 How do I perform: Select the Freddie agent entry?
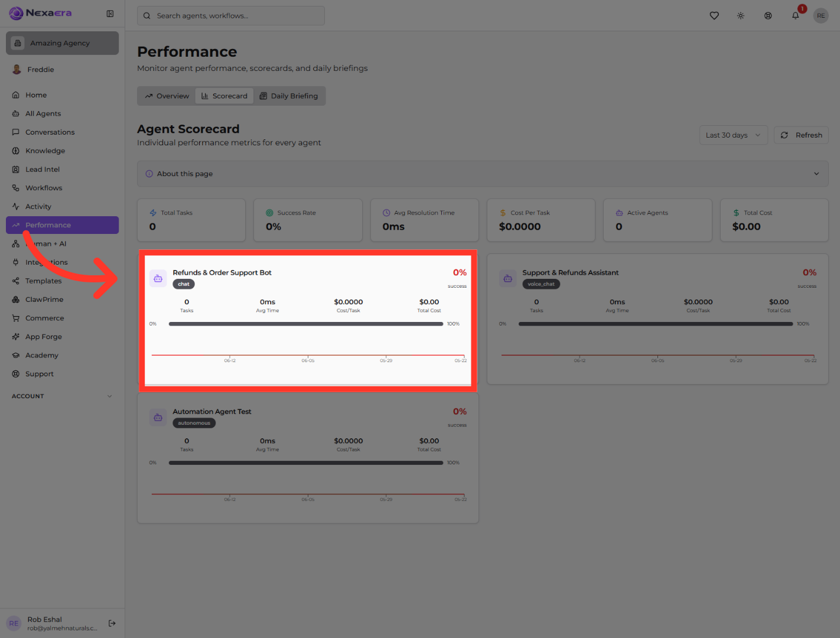[62, 70]
